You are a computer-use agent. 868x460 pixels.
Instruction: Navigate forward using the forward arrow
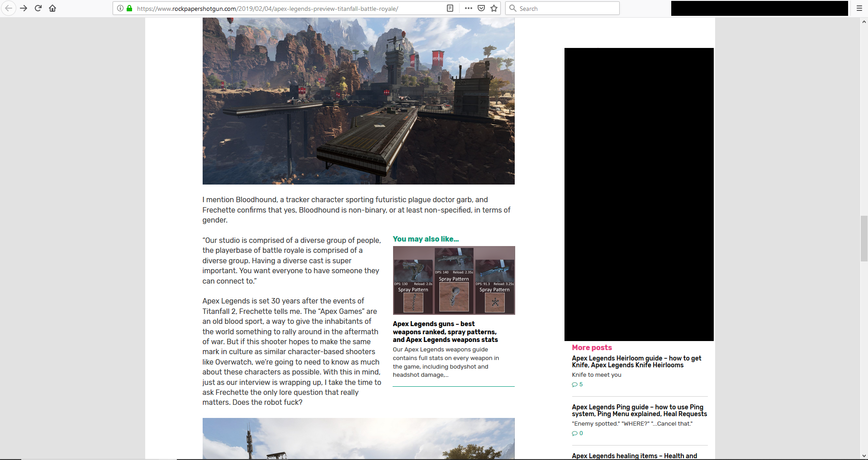[x=24, y=8]
